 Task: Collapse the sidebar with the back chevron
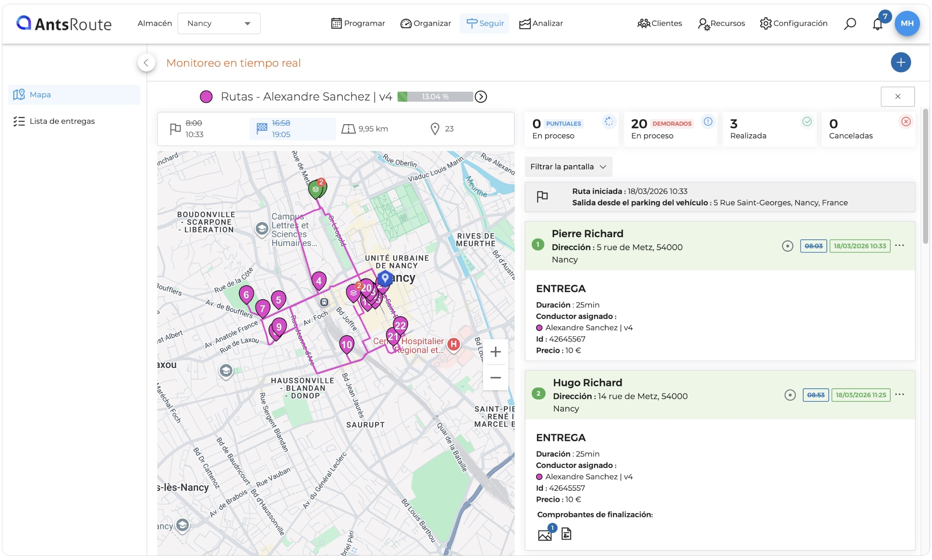(x=146, y=63)
